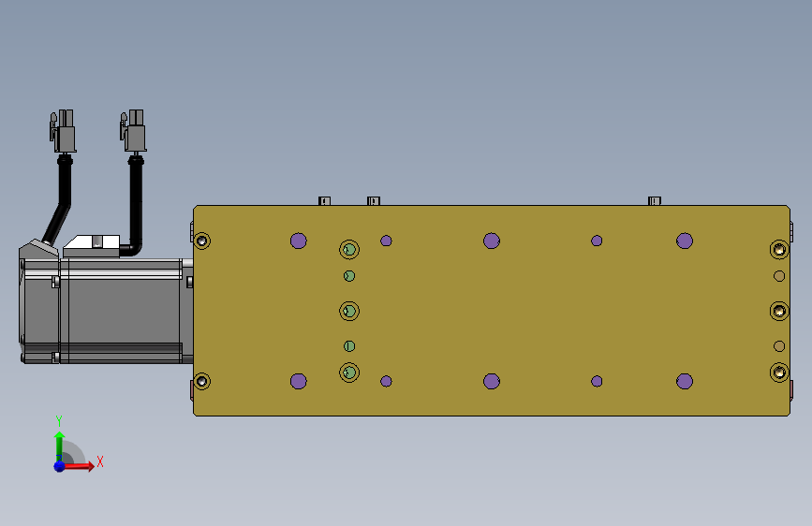The width and height of the screenshot is (812, 526).
Task: Click the blue Z axis ball on the triad
Action: tap(60, 466)
